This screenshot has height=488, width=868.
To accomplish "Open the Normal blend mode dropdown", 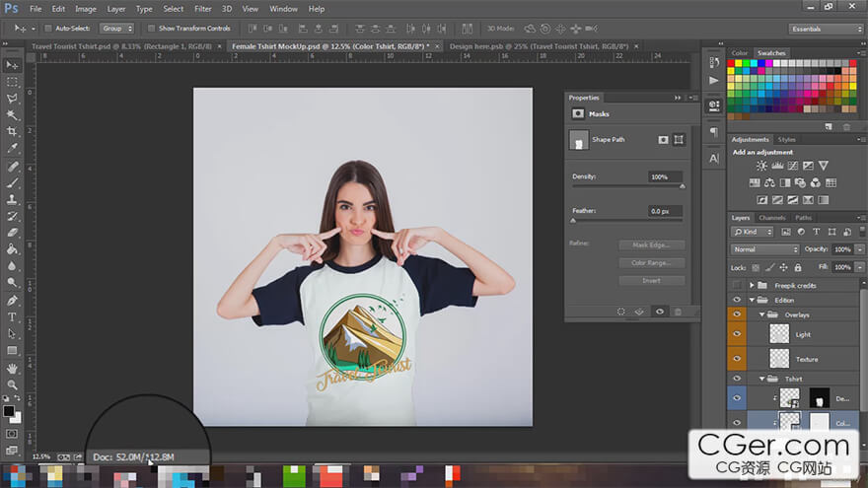I will point(764,249).
